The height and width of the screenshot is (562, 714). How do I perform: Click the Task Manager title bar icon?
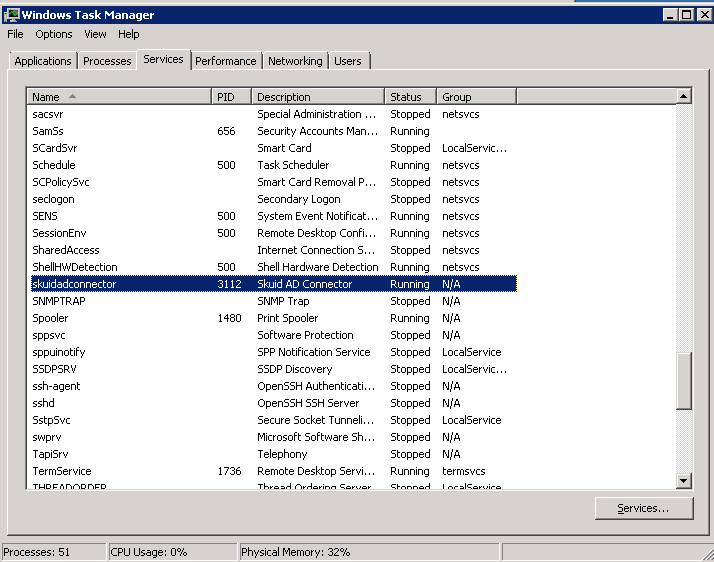point(12,15)
